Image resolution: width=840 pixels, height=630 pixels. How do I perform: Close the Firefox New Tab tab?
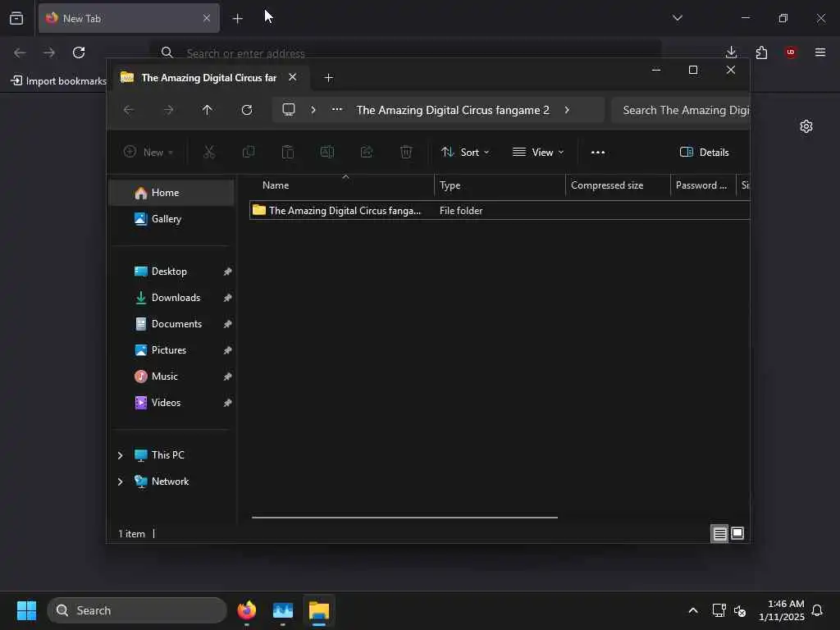[207, 18]
